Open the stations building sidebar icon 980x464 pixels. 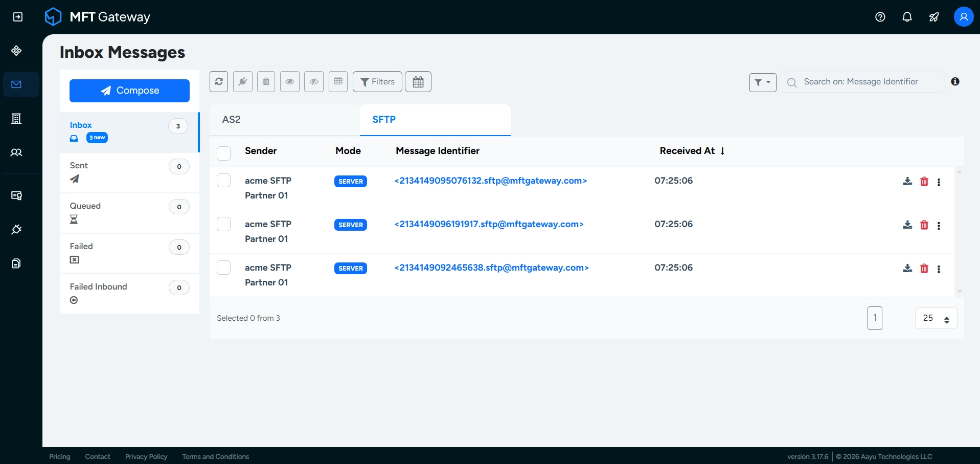tap(16, 119)
